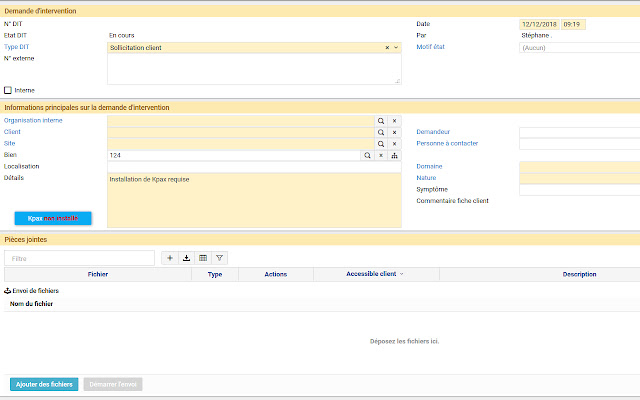Click the Client input field
Image resolution: width=640 pixels, height=400 pixels.
coord(241,132)
